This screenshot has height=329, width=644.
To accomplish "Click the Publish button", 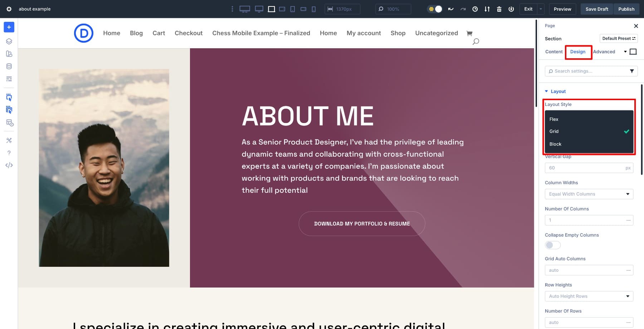I will coord(626,9).
